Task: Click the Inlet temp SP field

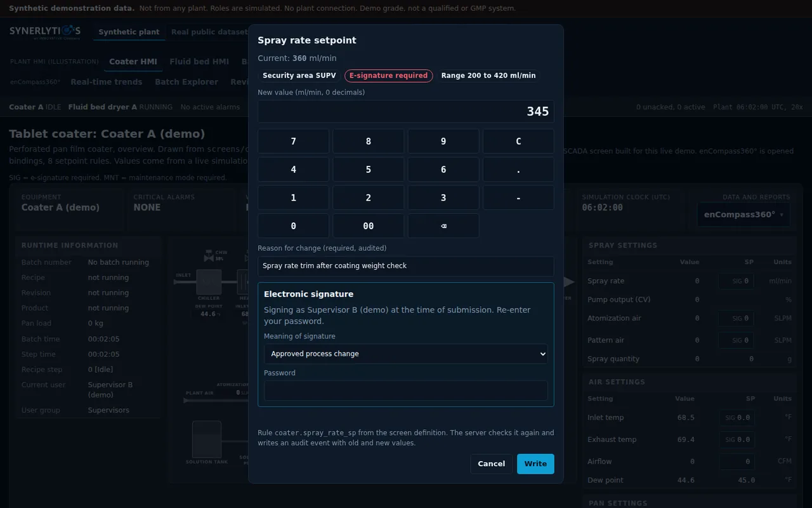Action: pyautogui.click(x=737, y=418)
